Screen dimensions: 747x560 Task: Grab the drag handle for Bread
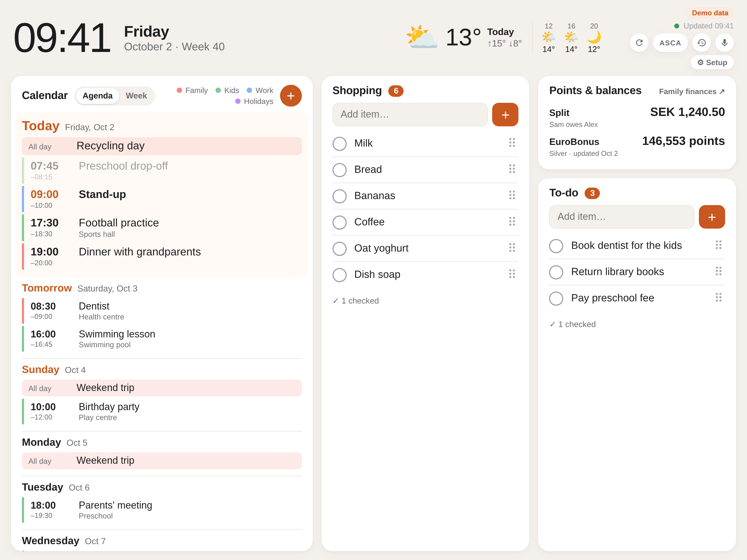pos(512,169)
